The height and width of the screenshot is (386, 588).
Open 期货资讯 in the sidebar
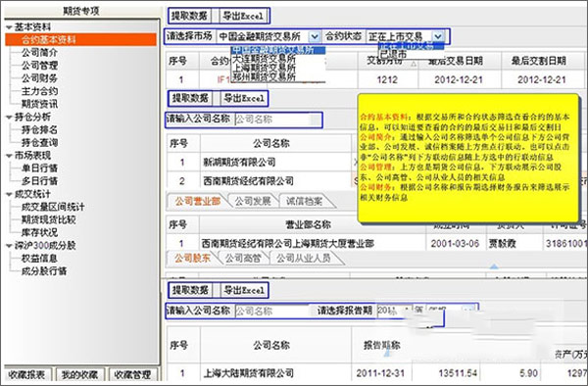point(39,104)
